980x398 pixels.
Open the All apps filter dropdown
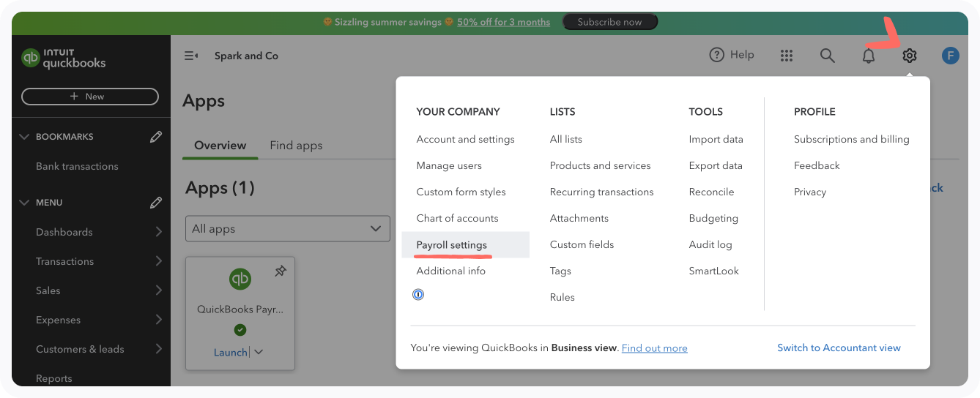(288, 229)
